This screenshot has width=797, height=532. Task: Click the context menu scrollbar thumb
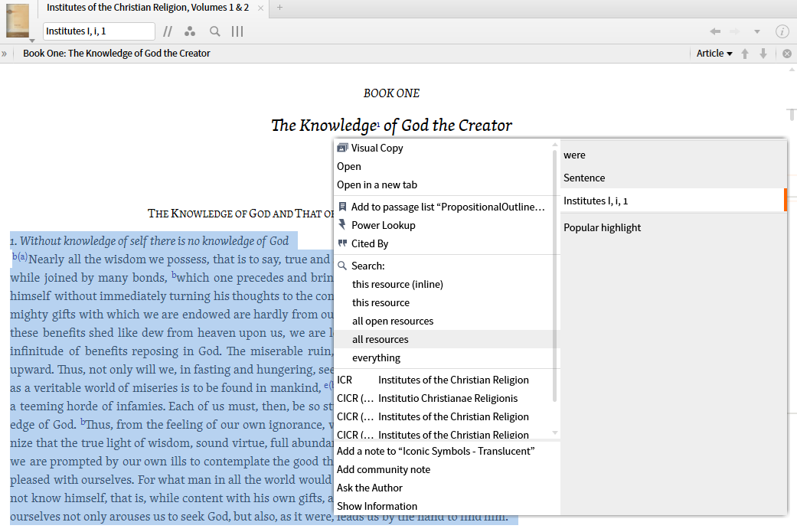tap(554, 277)
